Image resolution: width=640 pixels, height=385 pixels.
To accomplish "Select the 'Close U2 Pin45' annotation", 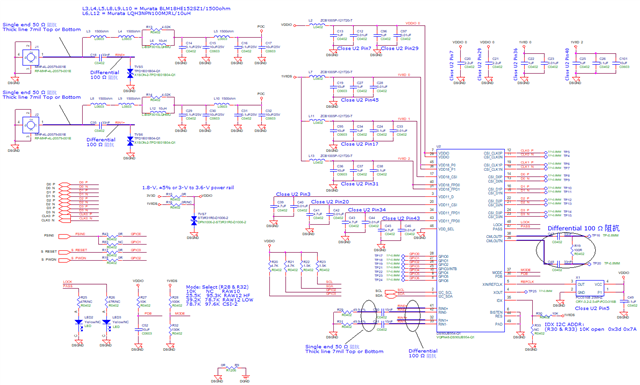I will [360, 100].
